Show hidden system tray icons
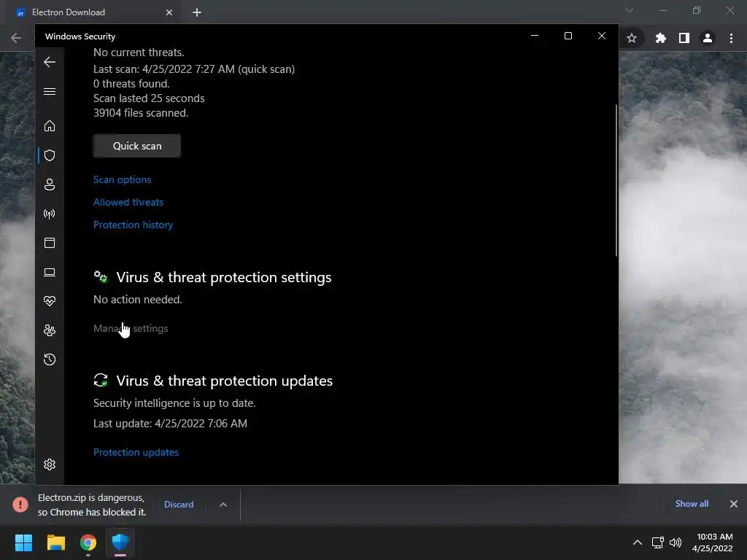This screenshot has height=560, width=747. 638,542
